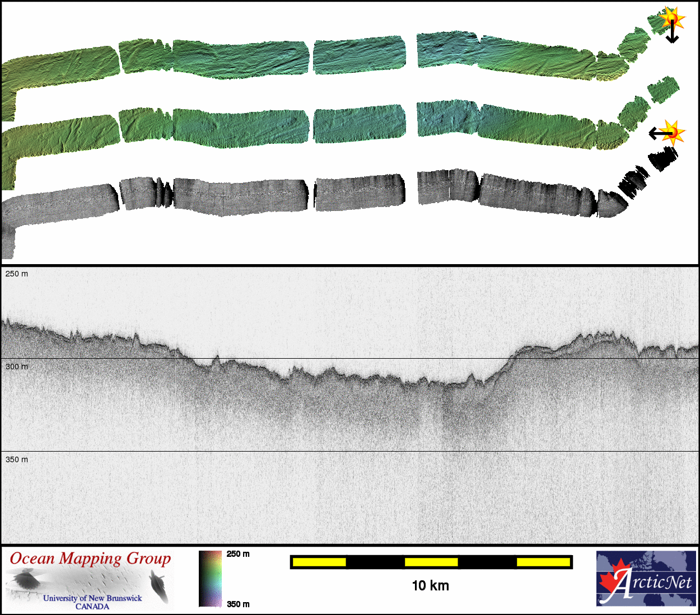Click the black left-pointing arrow
700x615 pixels.
coord(659,133)
